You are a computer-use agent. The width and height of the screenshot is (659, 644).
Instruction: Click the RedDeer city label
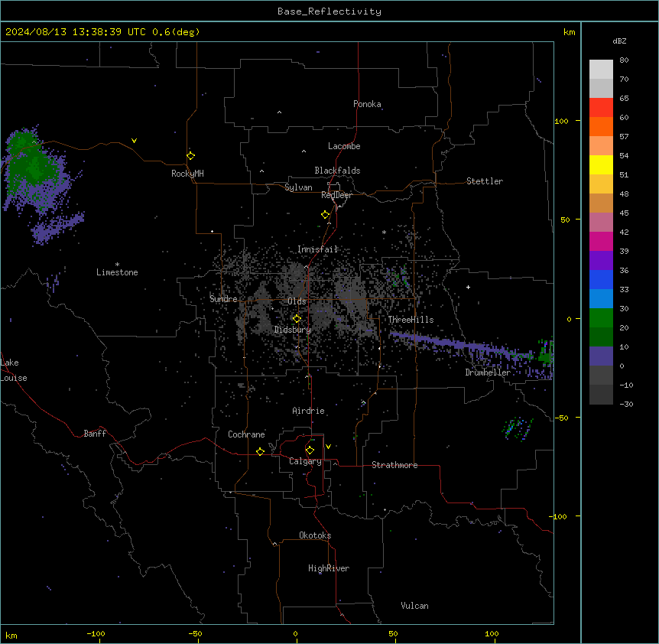[336, 195]
